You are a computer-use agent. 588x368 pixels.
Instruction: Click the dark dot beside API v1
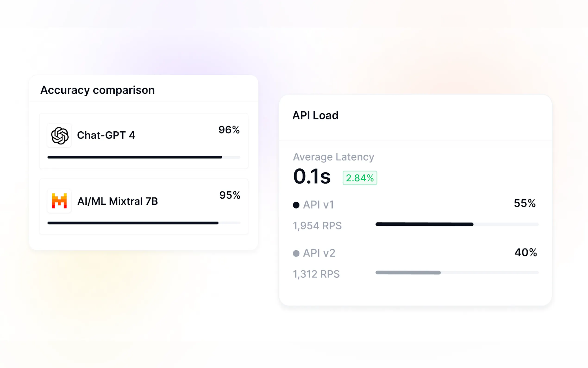point(296,205)
